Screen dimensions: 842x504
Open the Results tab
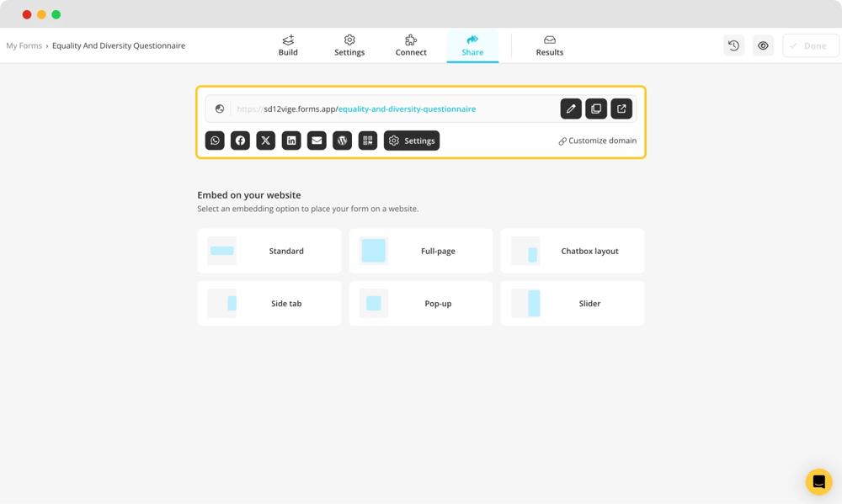tap(550, 45)
